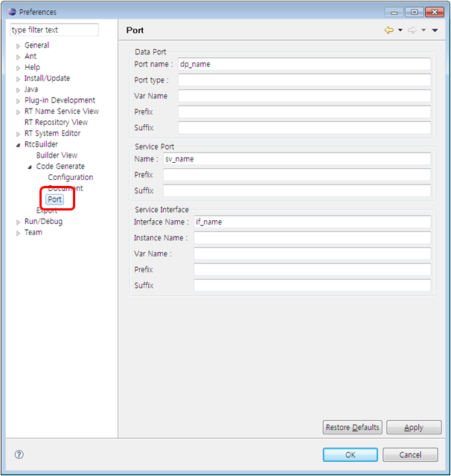The height and width of the screenshot is (476, 451).
Task: Click the Data Port name field
Action: (304, 65)
